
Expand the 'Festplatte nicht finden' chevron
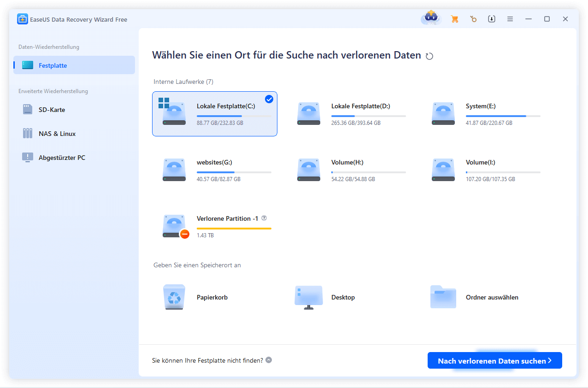269,360
